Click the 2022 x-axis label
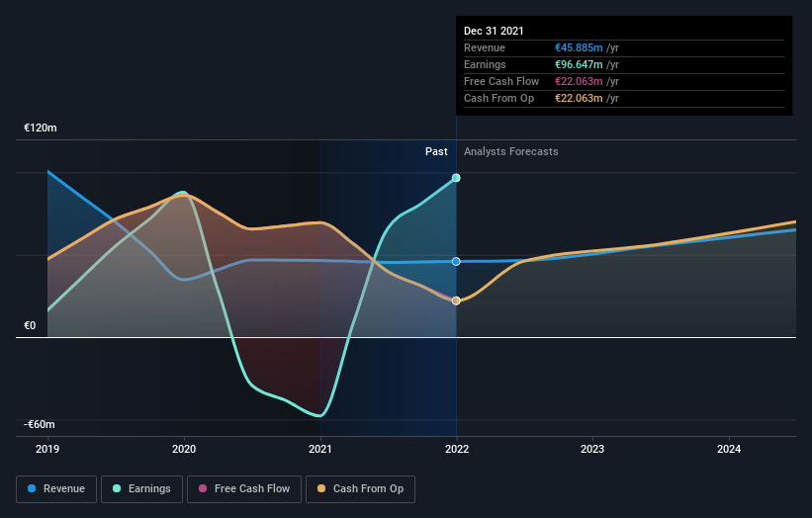The image size is (812, 518). click(457, 449)
